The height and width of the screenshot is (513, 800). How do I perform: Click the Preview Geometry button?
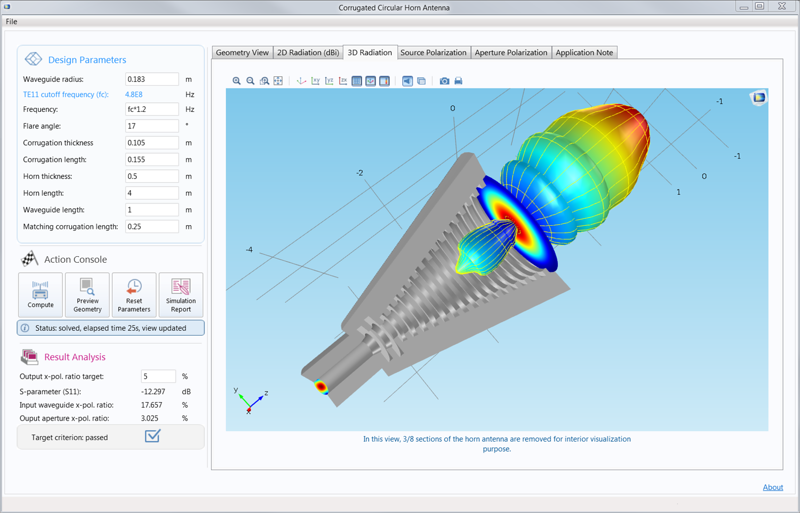[x=87, y=295]
